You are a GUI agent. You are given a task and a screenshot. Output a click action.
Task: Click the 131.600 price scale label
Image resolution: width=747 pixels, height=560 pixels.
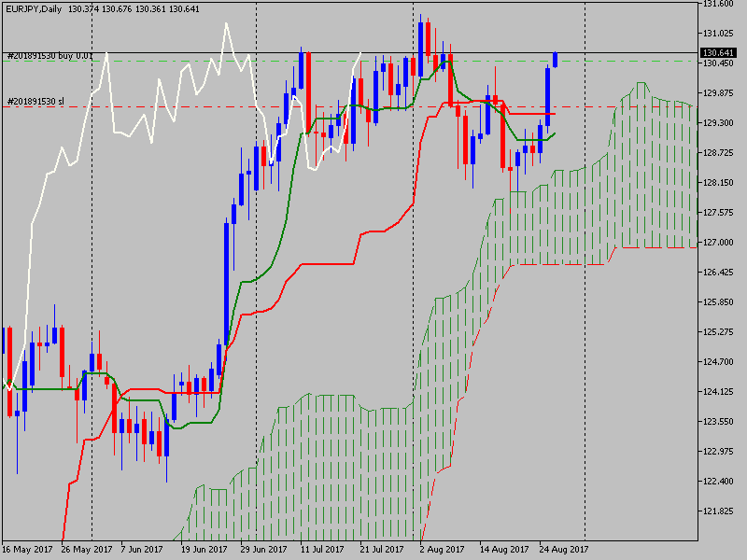pyautogui.click(x=718, y=4)
